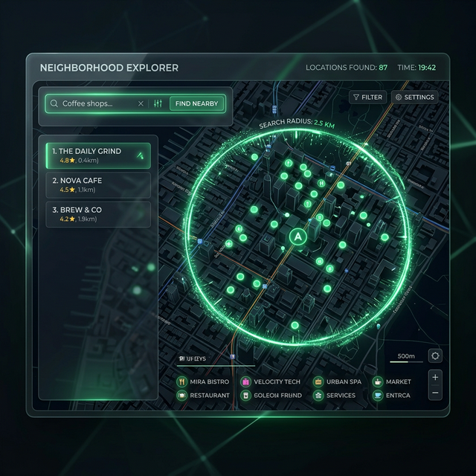
Task: Select the center location marker A
Action: click(x=297, y=237)
